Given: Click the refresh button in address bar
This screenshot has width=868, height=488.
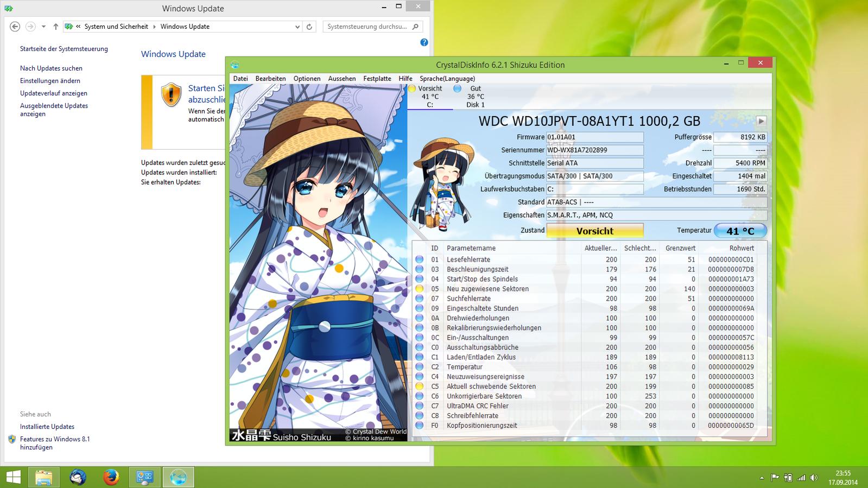Looking at the screenshot, I should (x=309, y=27).
